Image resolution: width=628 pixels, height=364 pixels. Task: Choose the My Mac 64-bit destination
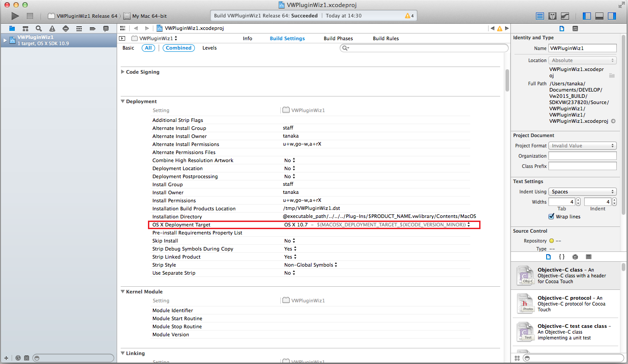[x=145, y=16]
